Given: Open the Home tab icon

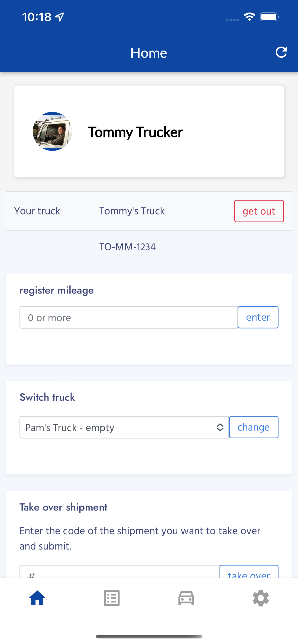Looking at the screenshot, I should (x=37, y=598).
